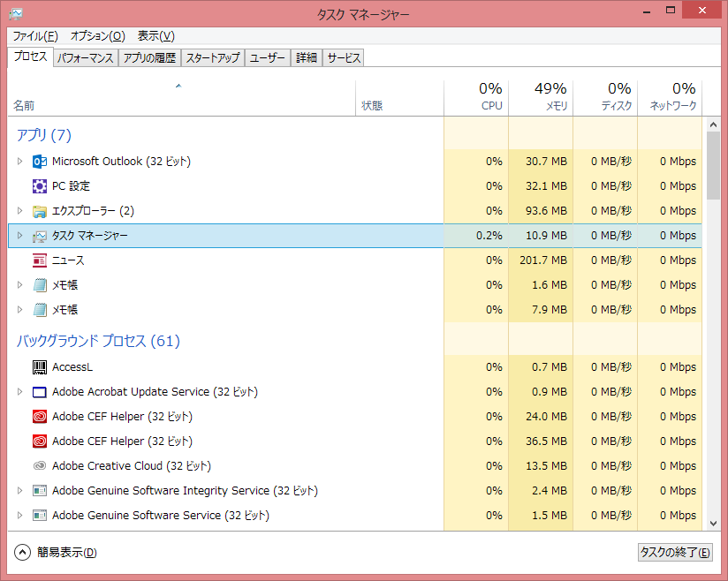Expand the エクスプローラー (2) process group
This screenshot has height=581, width=728.
click(x=20, y=211)
